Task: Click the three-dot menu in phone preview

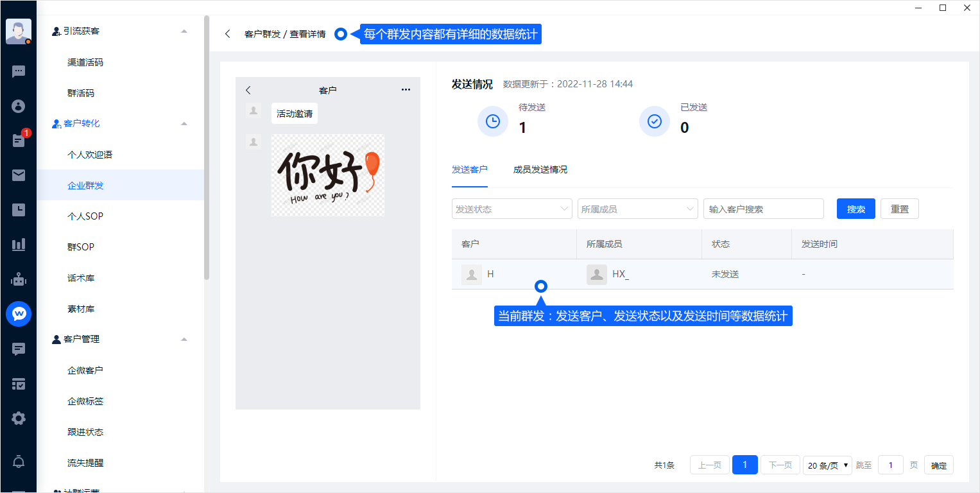Action: 406,90
